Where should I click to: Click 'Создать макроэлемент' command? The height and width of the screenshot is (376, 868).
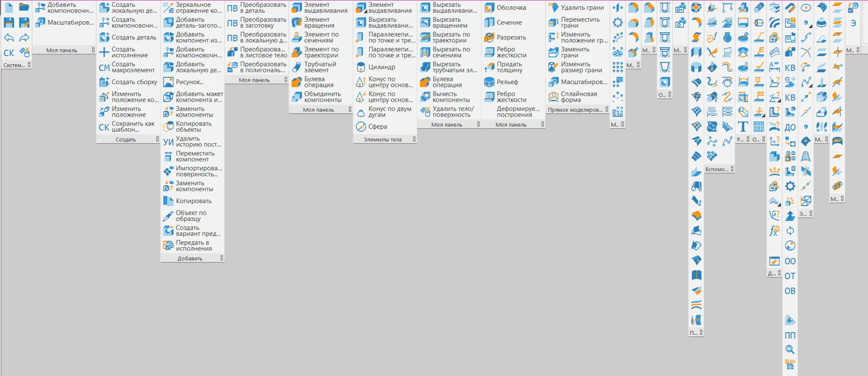(128, 67)
